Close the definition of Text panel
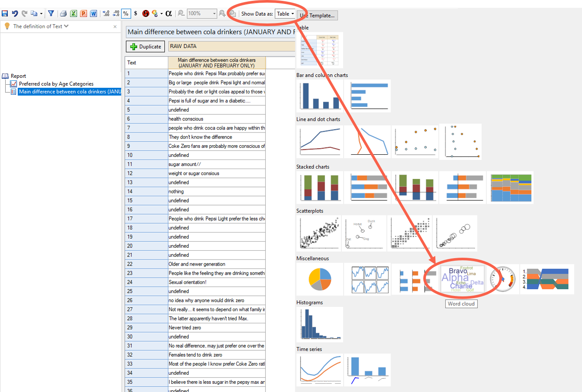The image size is (582, 392). 115,27
